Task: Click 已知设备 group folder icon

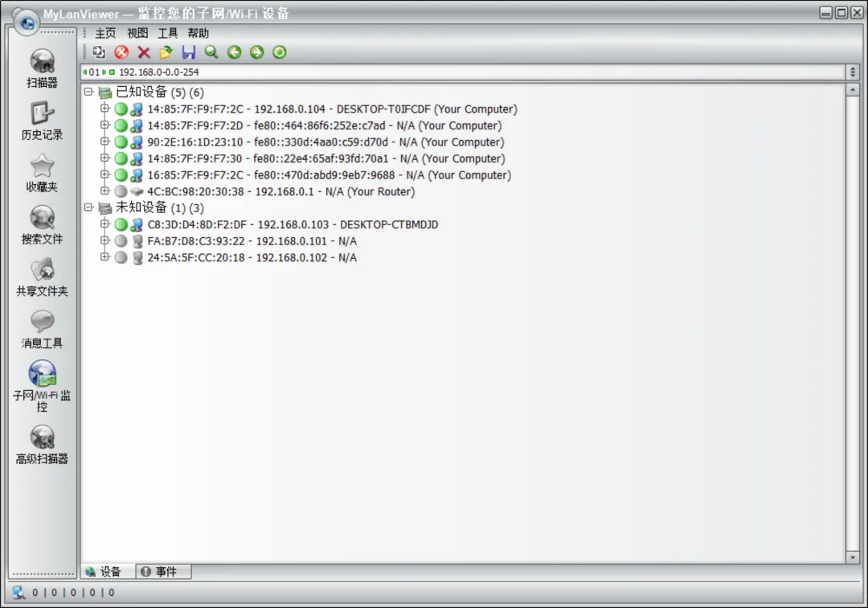Action: click(x=104, y=92)
